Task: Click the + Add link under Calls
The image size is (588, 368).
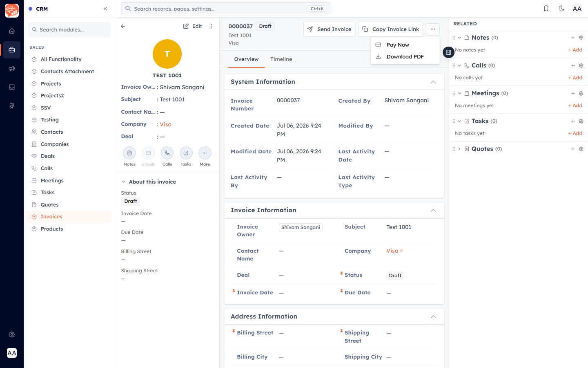Action: 575,78
